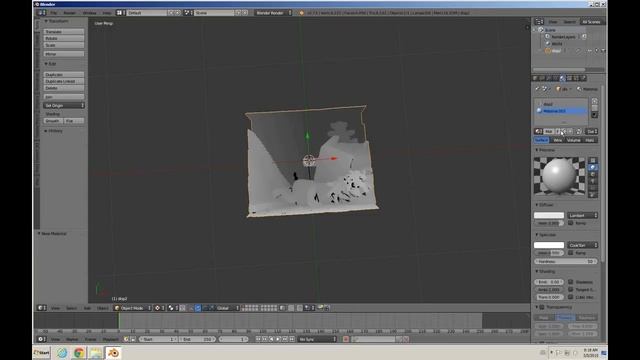This screenshot has width=640, height=360.
Task: Select the highlighted material slot in list
Action: click(x=562, y=111)
